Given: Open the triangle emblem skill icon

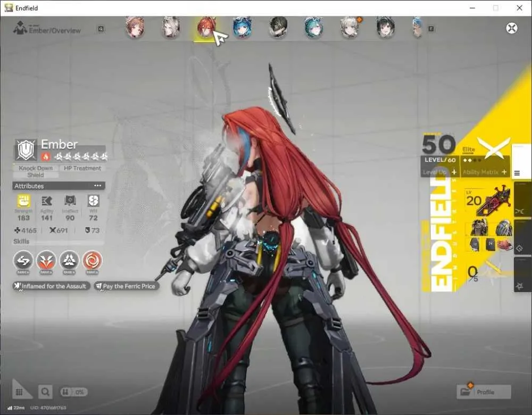Looking at the screenshot, I should click(x=69, y=261).
